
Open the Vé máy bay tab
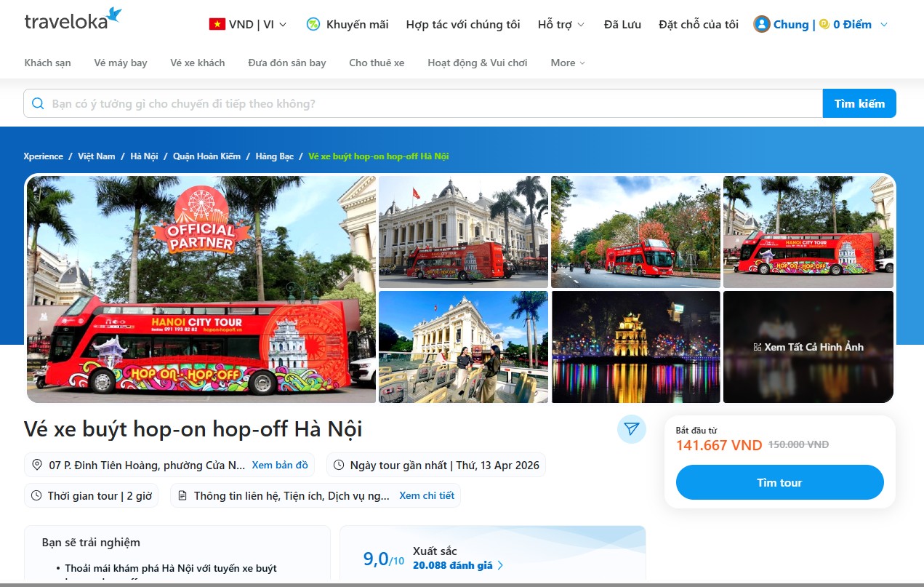[x=121, y=63]
